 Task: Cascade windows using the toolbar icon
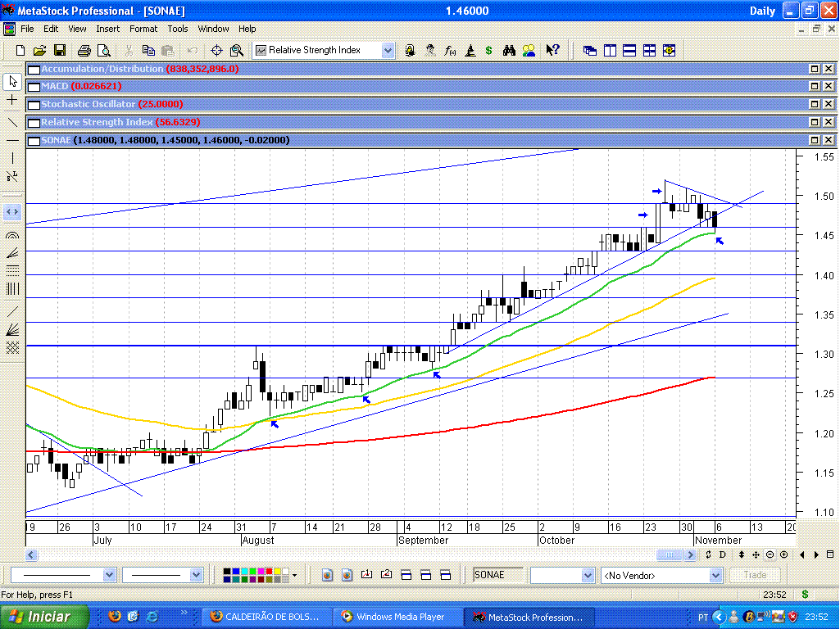pos(590,50)
